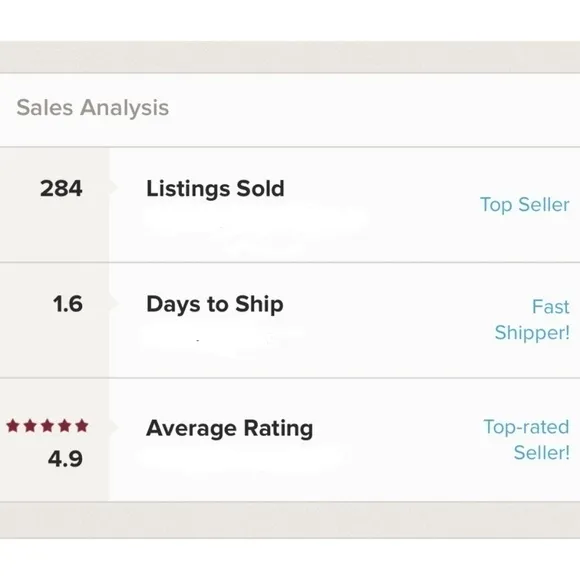Select the middle star of the rating
580x580 pixels.
pos(47,426)
